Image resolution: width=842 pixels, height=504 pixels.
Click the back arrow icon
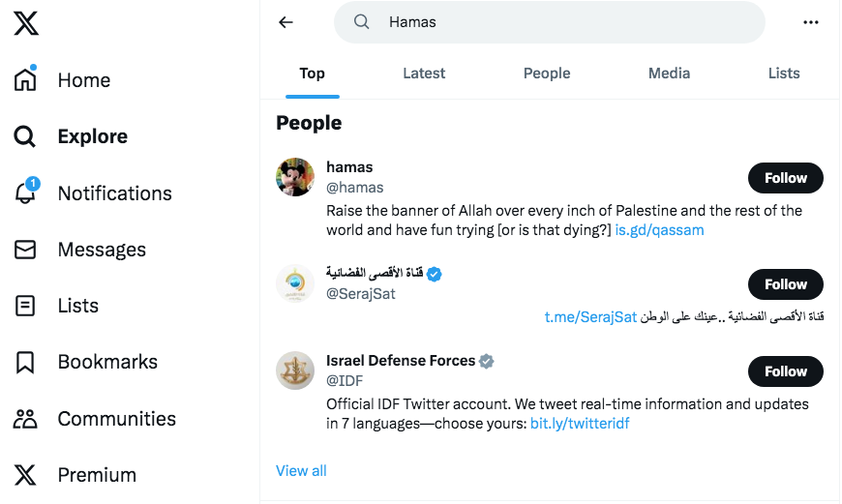(286, 22)
